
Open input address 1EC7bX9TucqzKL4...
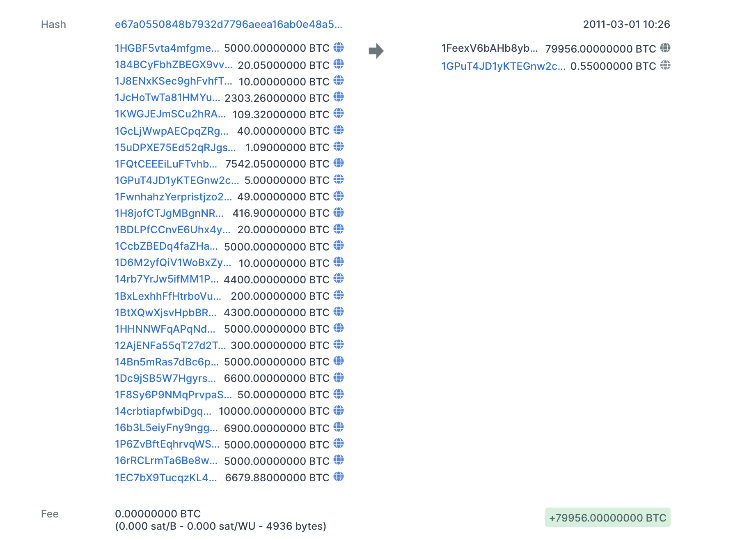[166, 478]
